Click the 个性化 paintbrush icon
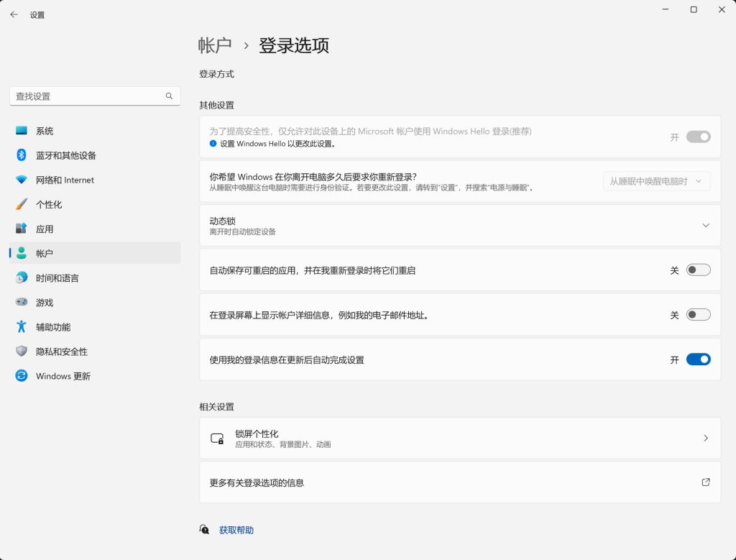Viewport: 736px width, 560px height. 21,204
